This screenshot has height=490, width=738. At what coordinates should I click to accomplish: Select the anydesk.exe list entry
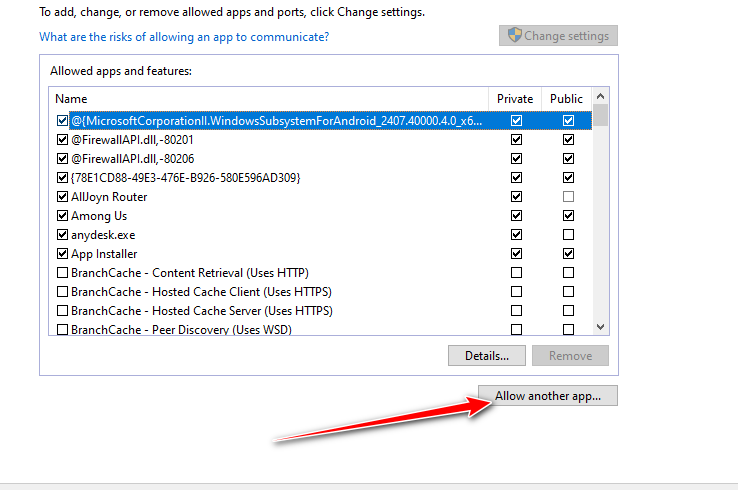102,235
